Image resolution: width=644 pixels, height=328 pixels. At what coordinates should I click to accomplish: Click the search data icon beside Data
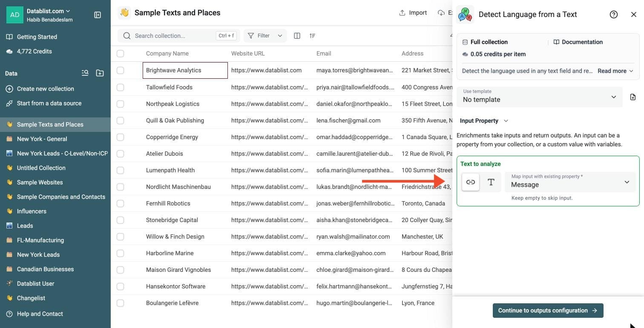[x=85, y=73]
